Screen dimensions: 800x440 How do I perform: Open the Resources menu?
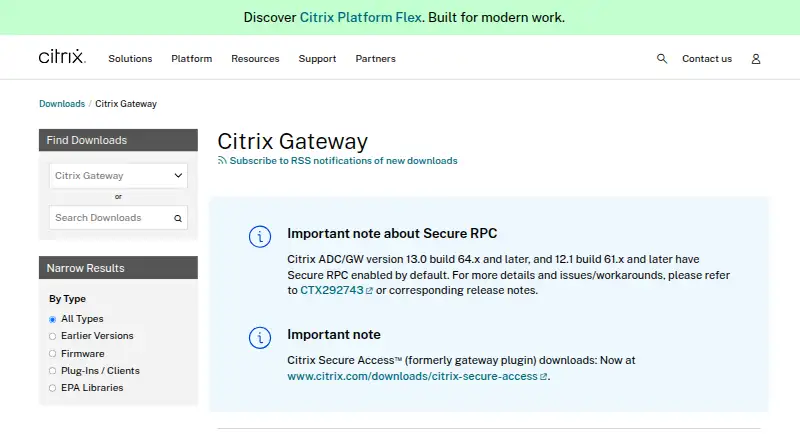tap(255, 59)
